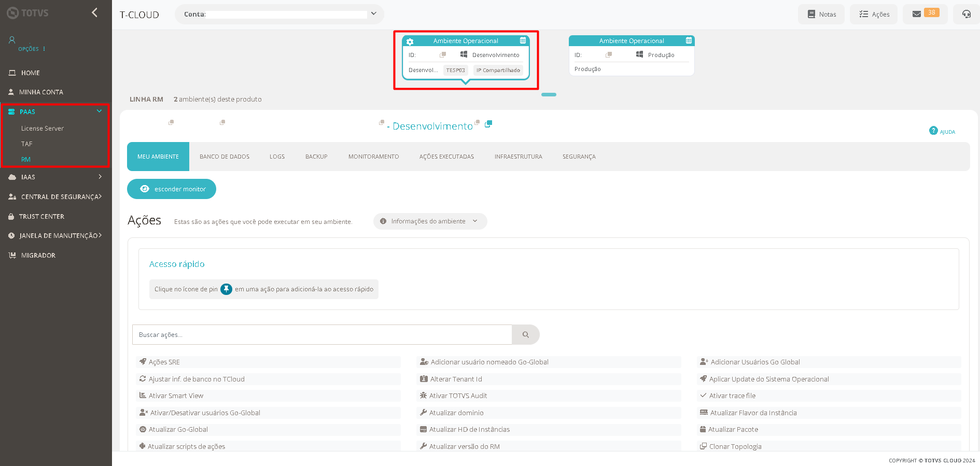Open Atualizar versão do RM
The image size is (980, 466).
549,446
